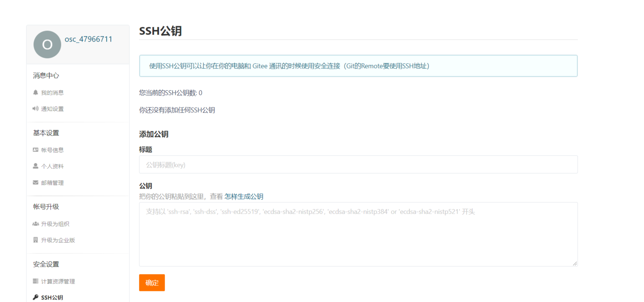
Task: Go to 个人资料 settings
Action: click(52, 166)
